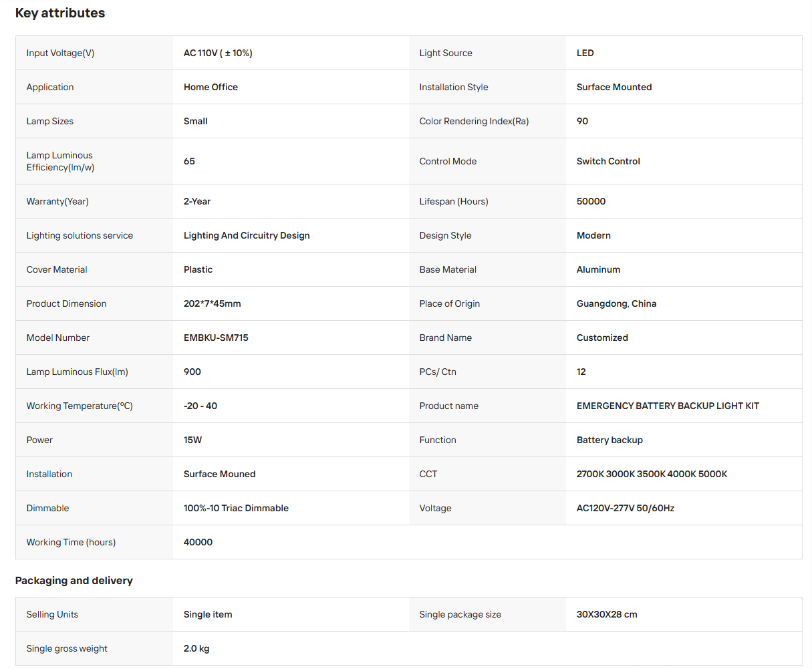Screen dimensions: 812x669
Task: Select the AC 110V ( ± 10%) value
Action: (218, 53)
